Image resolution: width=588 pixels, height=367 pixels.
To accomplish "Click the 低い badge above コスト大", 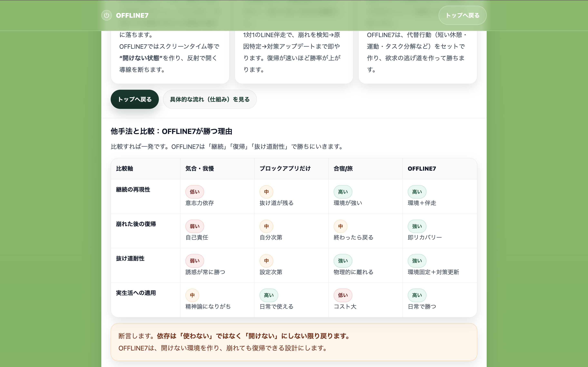I will (343, 295).
